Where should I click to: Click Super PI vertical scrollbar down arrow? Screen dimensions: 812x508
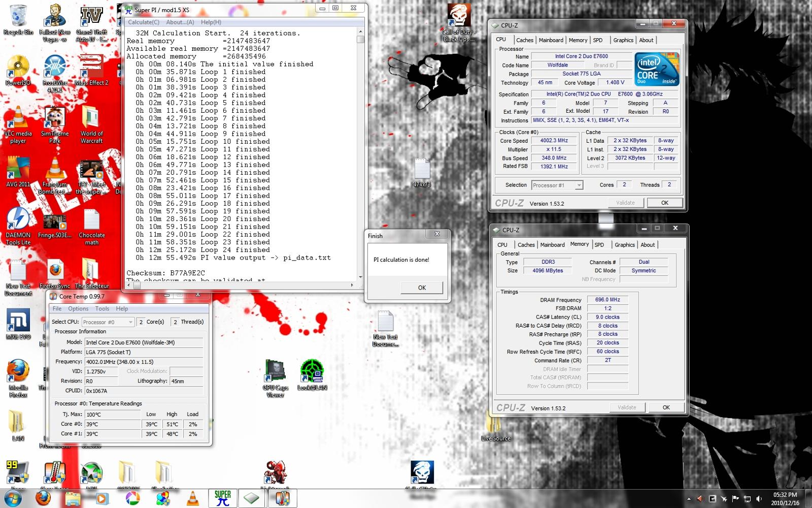(x=360, y=277)
